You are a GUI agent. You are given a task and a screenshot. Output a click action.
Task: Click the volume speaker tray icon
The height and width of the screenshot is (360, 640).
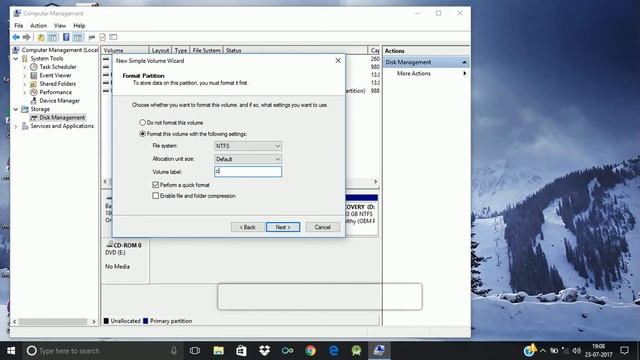point(576,350)
